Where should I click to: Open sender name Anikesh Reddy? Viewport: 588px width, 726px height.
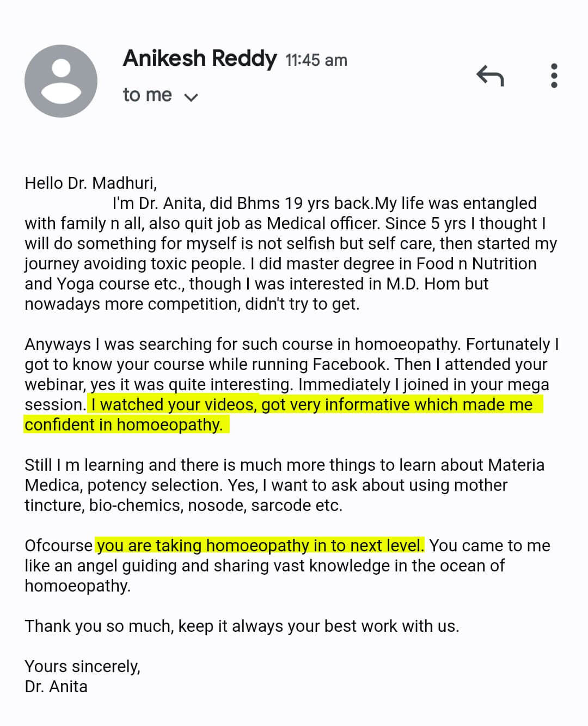click(x=200, y=58)
